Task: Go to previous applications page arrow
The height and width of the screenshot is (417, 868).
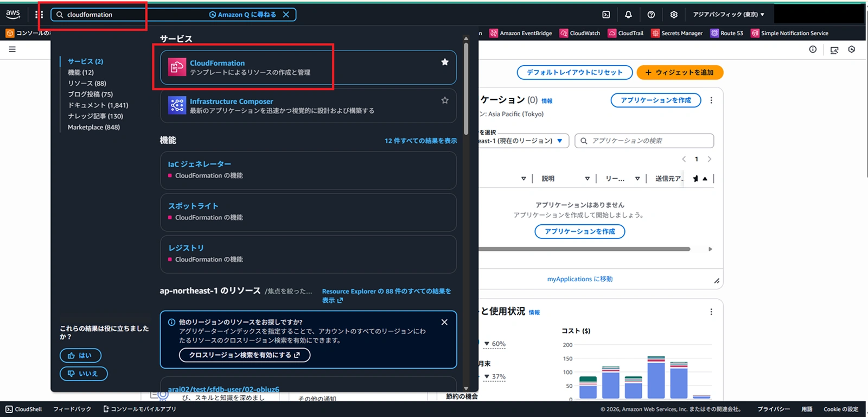Action: pyautogui.click(x=684, y=159)
